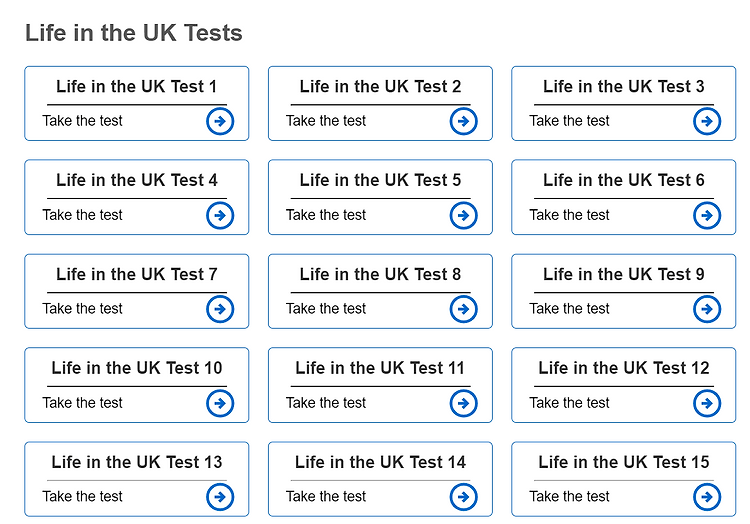Screen dimensions: 750x524
Task: Click 'Take the test' under Test 15
Action: (x=569, y=497)
